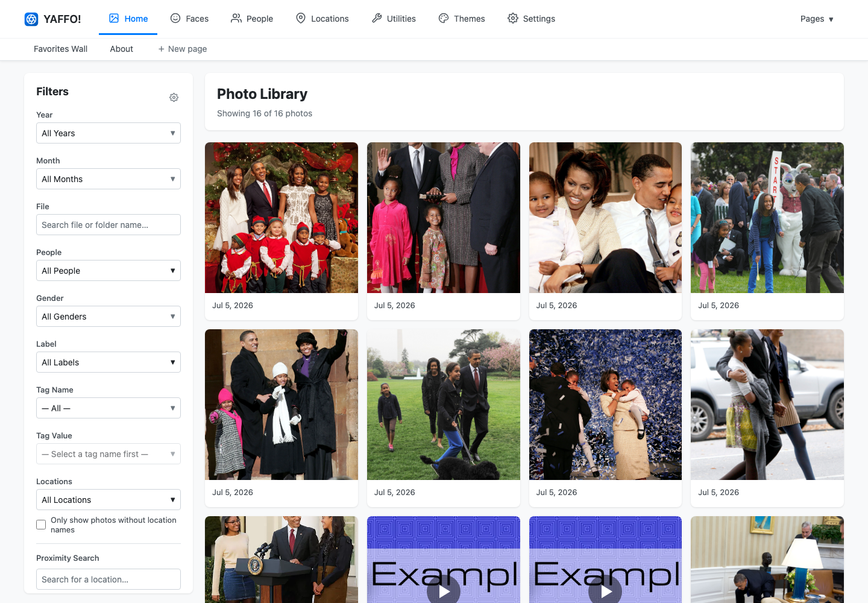Focus the Proximity Search location field
This screenshot has height=603, width=868.
click(x=108, y=579)
